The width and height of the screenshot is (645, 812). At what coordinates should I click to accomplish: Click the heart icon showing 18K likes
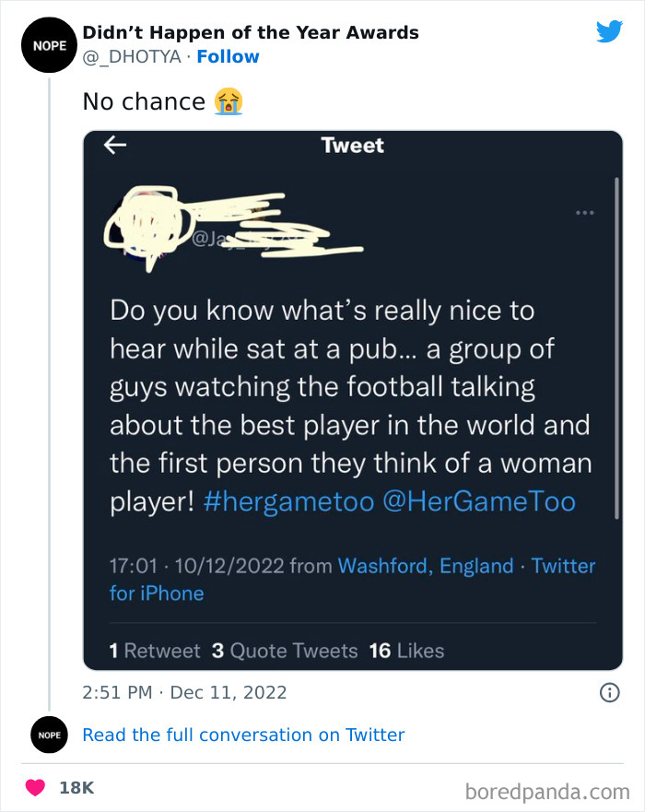[35, 788]
